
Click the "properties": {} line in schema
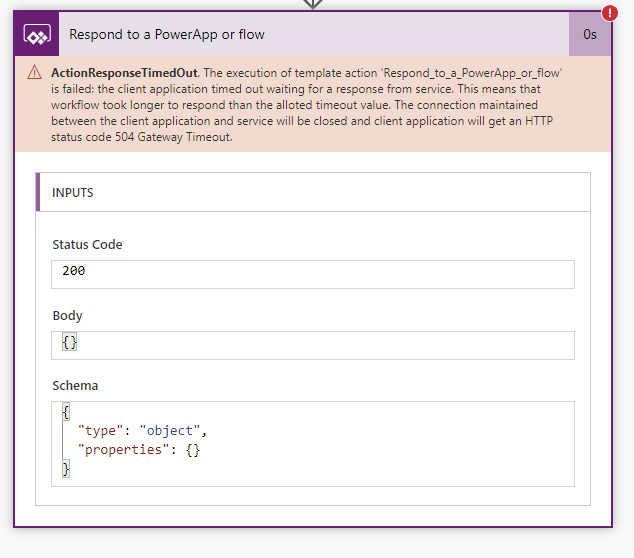click(x=139, y=450)
